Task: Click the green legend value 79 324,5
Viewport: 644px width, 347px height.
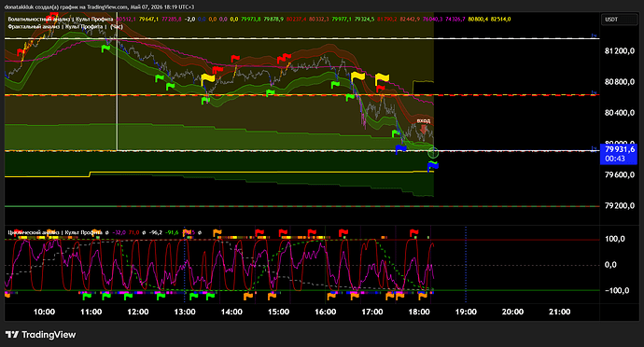Action: [364, 19]
